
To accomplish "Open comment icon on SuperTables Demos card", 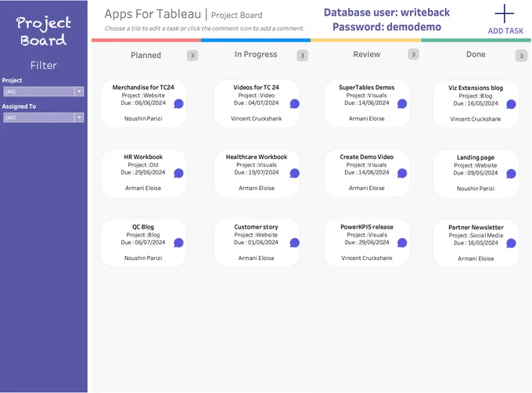I will pos(402,104).
